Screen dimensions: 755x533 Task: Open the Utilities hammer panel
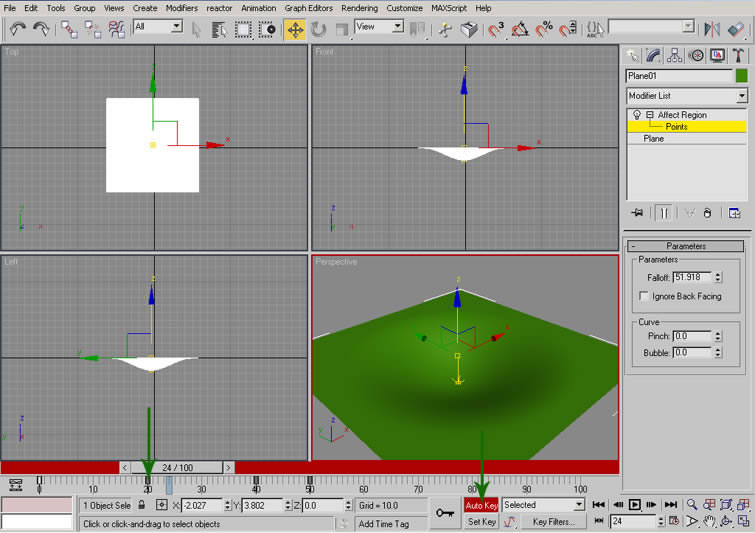coord(738,55)
